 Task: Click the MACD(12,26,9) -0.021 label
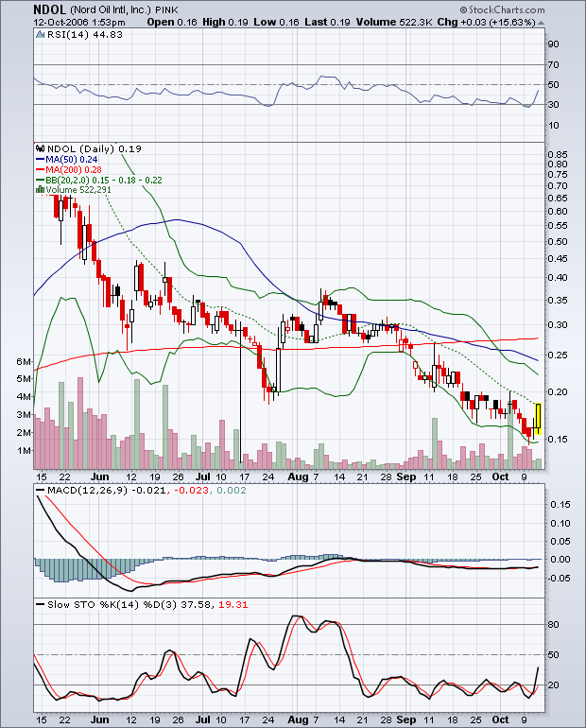point(107,491)
